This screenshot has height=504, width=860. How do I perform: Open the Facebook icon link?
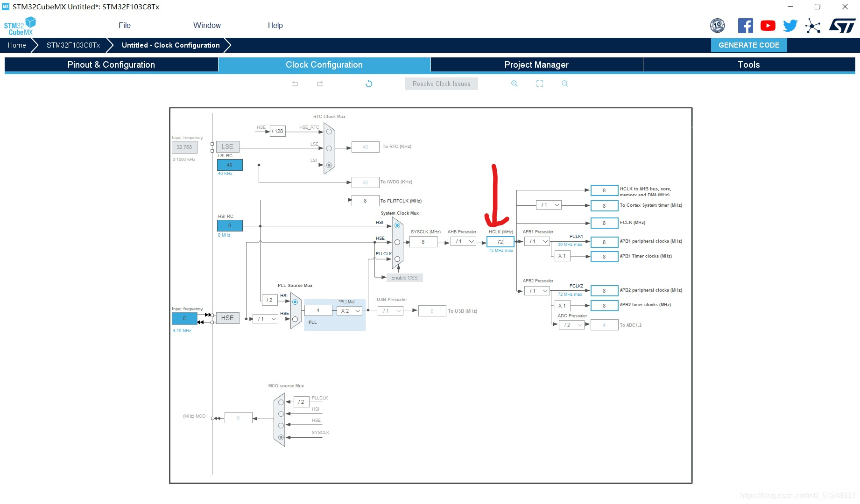click(745, 25)
